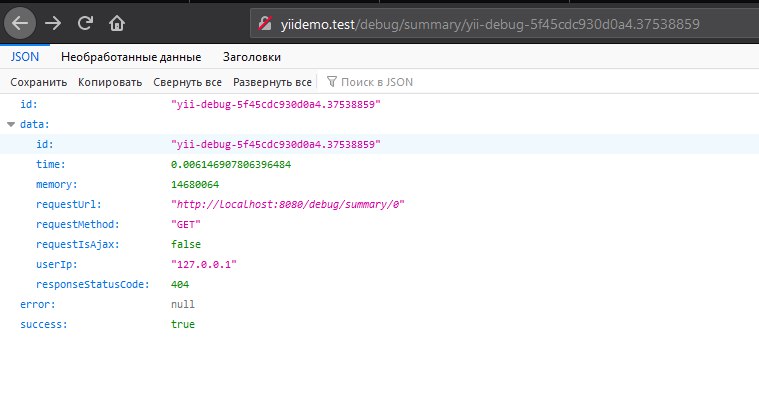
Task: Click the value 0.006146907806396484
Action: [231, 165]
